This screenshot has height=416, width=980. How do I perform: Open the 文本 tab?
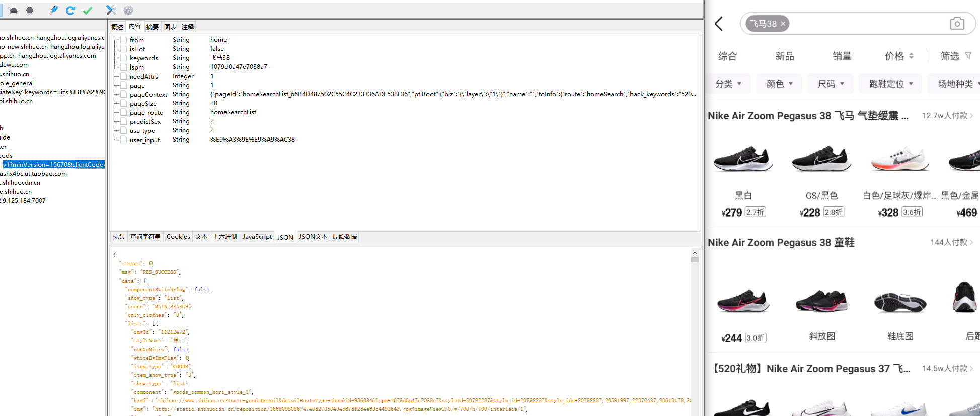tap(201, 237)
